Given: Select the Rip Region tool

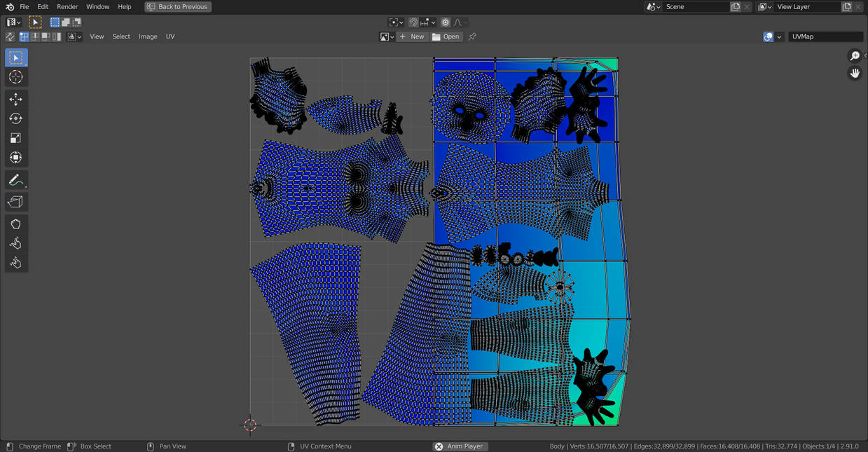Looking at the screenshot, I should [16, 202].
